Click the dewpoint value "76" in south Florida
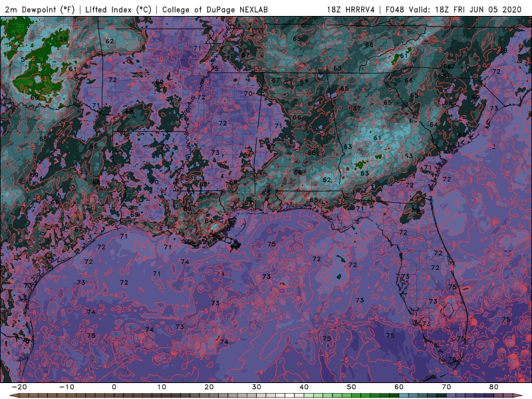Viewport: 532px width, 399px height. 452,359
